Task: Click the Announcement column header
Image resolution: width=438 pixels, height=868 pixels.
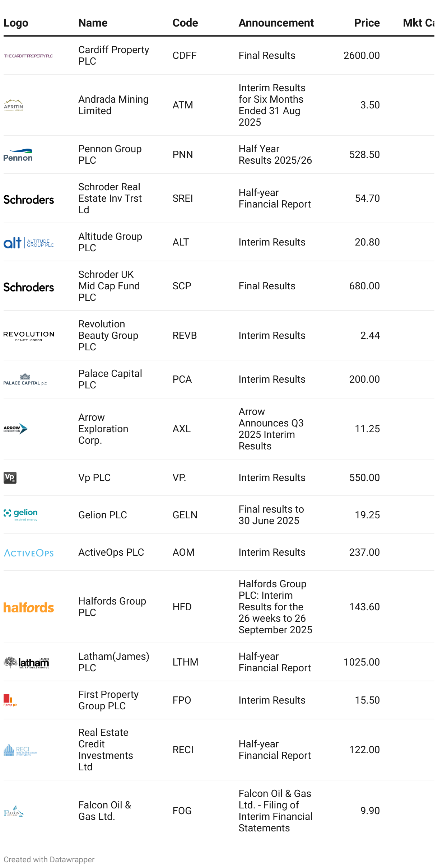Action: pos(276,23)
